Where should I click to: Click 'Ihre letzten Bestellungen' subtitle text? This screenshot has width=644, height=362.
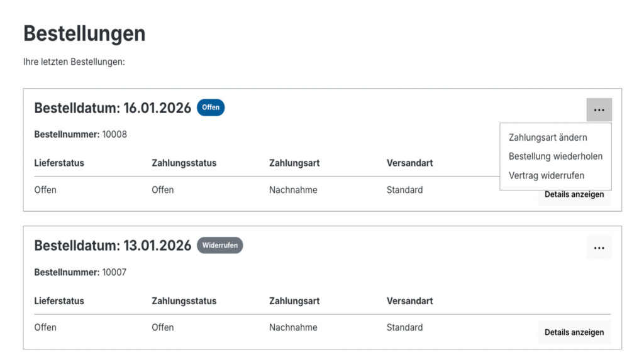click(73, 62)
